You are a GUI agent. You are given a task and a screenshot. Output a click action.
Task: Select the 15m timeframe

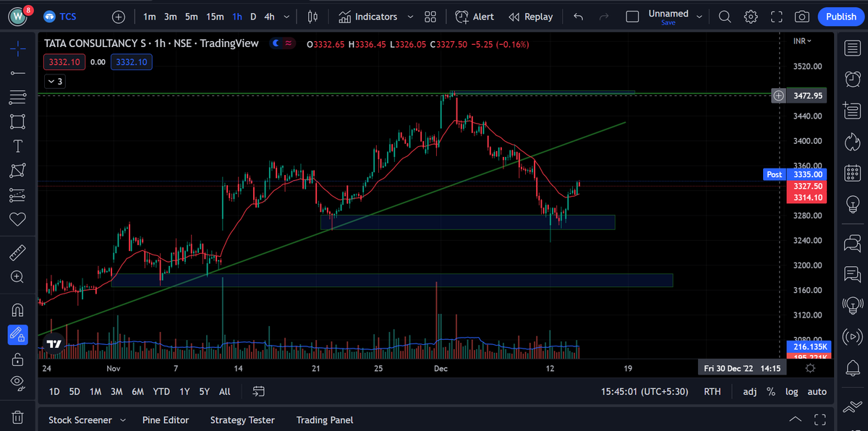tap(215, 17)
